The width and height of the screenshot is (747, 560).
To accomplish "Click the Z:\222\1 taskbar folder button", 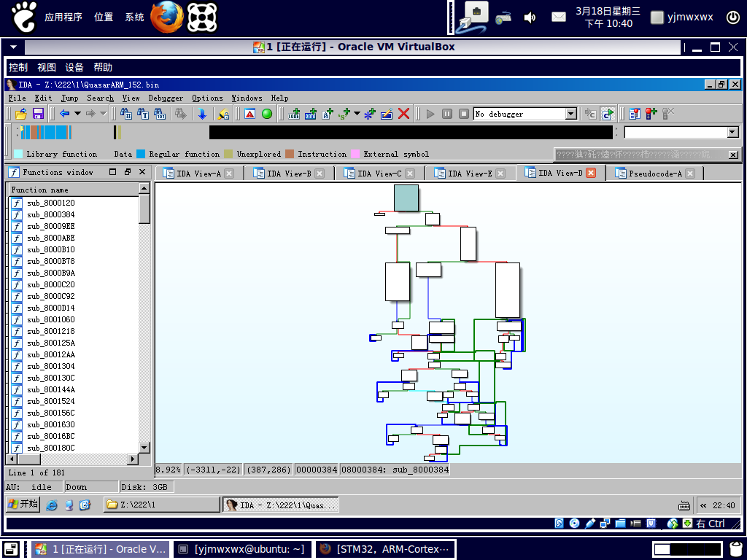I will [x=161, y=505].
